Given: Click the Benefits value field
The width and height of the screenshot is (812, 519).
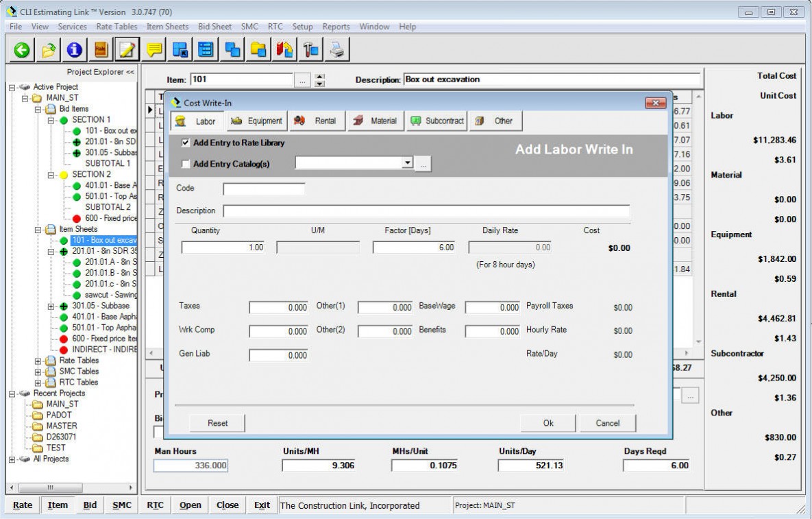Looking at the screenshot, I should 493,331.
